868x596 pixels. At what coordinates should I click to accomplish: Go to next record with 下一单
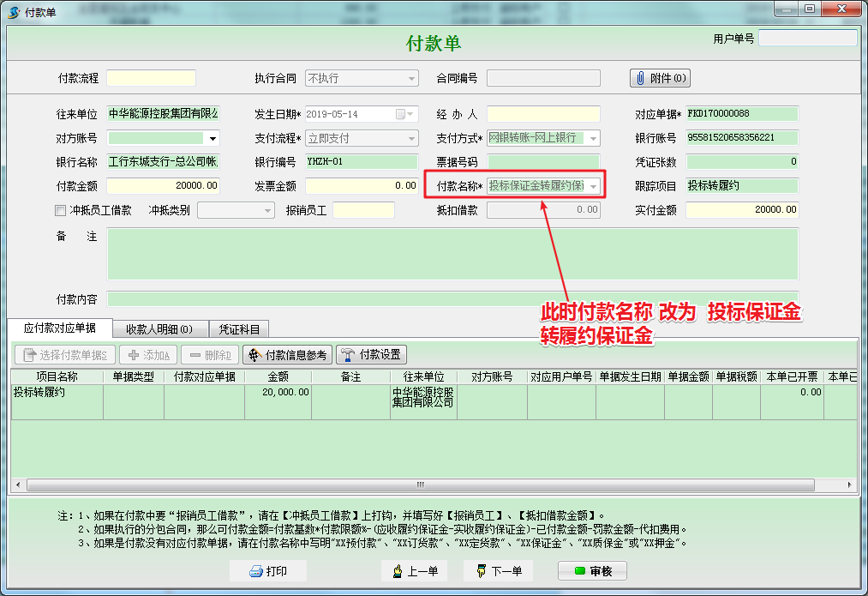click(x=499, y=571)
